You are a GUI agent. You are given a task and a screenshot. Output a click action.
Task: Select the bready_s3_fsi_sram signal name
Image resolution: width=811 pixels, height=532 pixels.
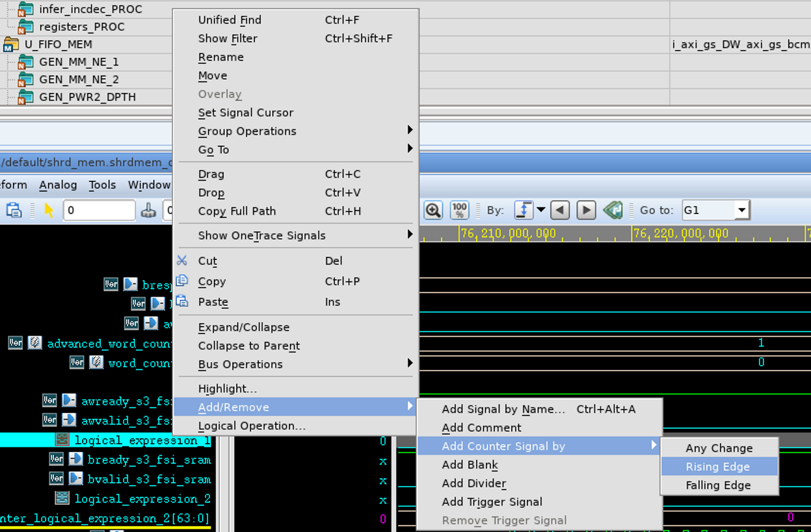tap(149, 460)
